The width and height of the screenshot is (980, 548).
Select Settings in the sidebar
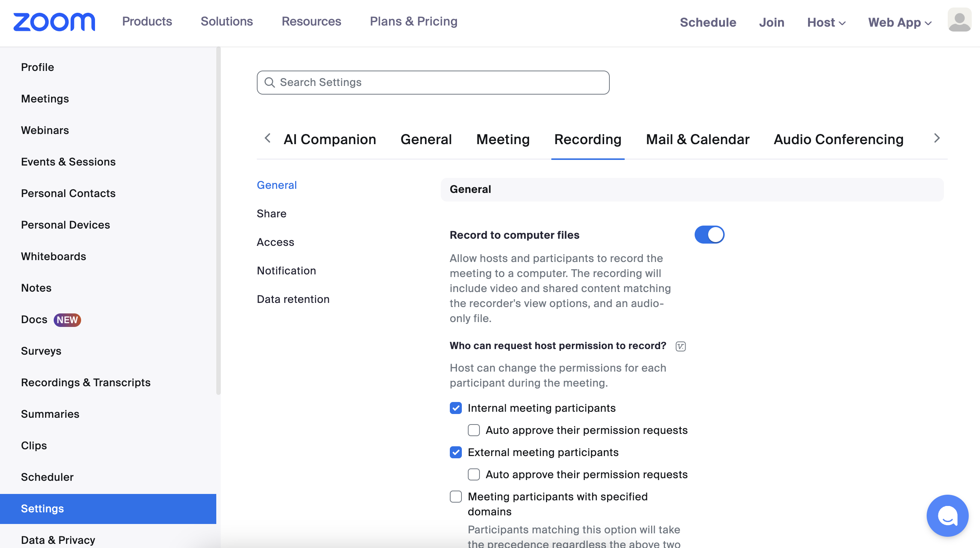point(108,509)
